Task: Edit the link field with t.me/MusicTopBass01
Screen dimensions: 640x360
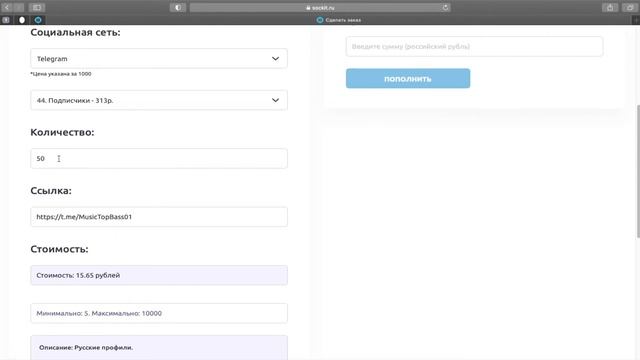Action: pos(159,217)
